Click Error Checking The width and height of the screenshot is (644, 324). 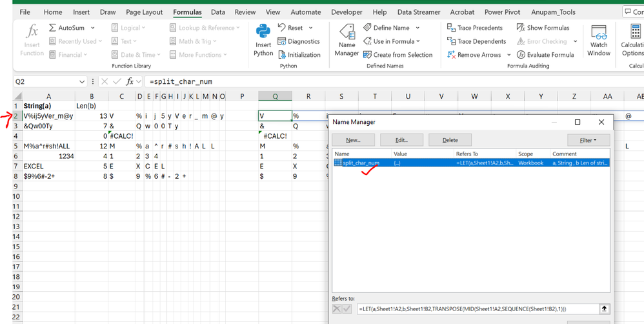542,41
